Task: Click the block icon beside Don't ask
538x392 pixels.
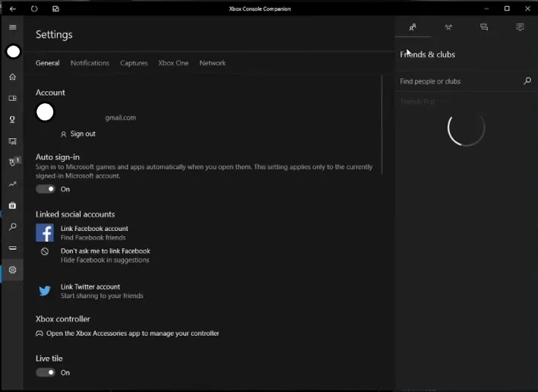Action: click(45, 251)
